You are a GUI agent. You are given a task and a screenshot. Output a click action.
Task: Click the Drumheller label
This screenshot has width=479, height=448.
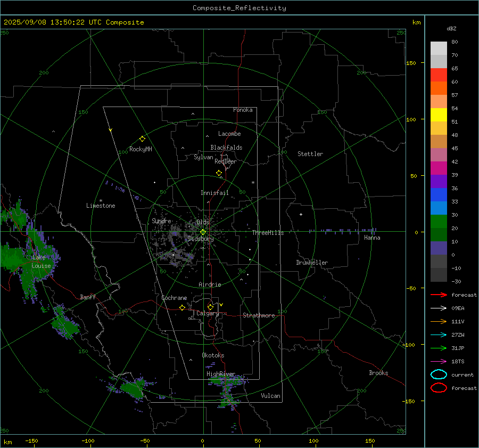tap(312, 263)
